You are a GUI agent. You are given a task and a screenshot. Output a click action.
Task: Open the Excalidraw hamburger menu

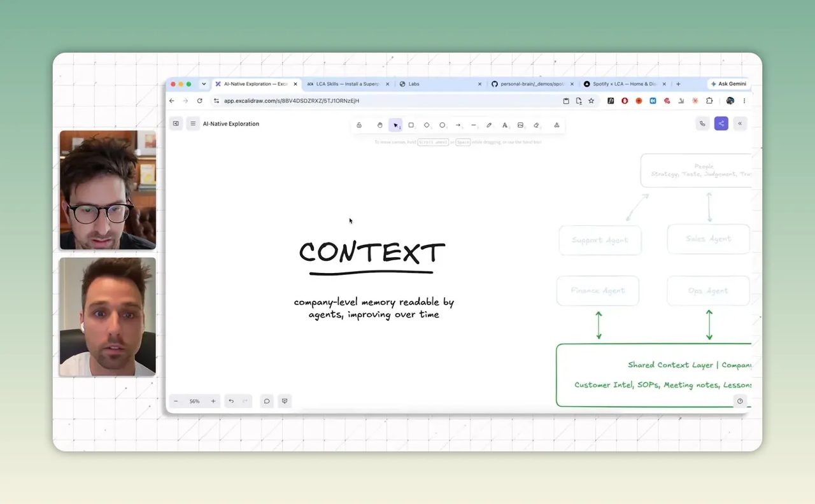(x=192, y=123)
